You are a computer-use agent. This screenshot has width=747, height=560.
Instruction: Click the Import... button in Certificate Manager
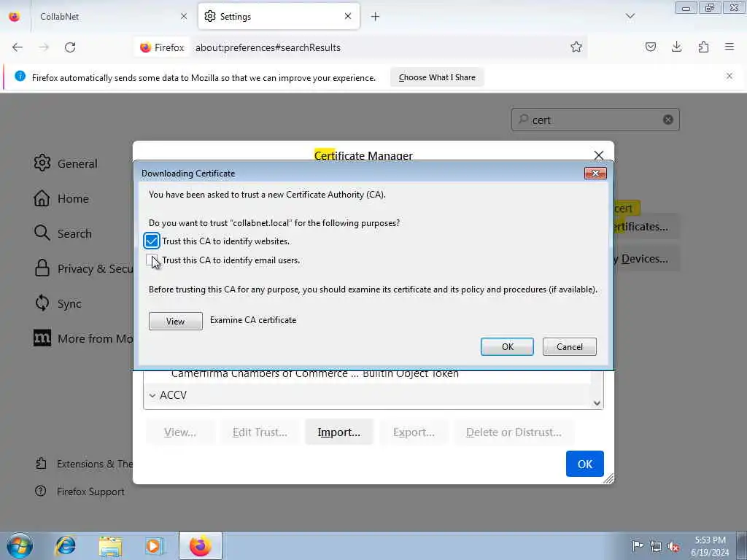click(x=338, y=432)
